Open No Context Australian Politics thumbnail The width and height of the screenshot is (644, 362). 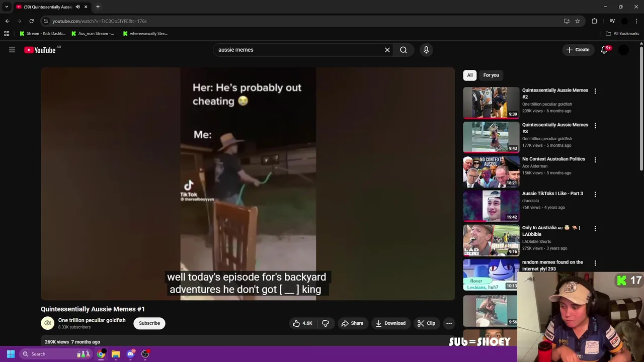pyautogui.click(x=491, y=171)
